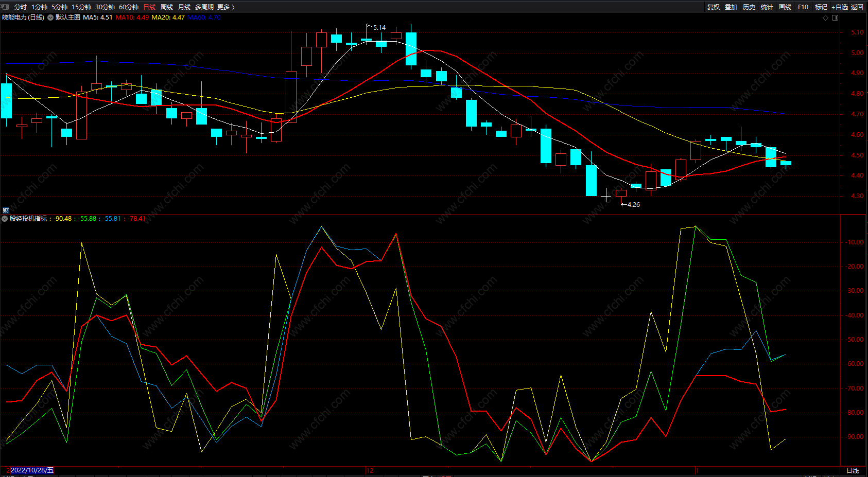
Task: Click the -90.00 indicator axis label
Action: tap(855, 437)
